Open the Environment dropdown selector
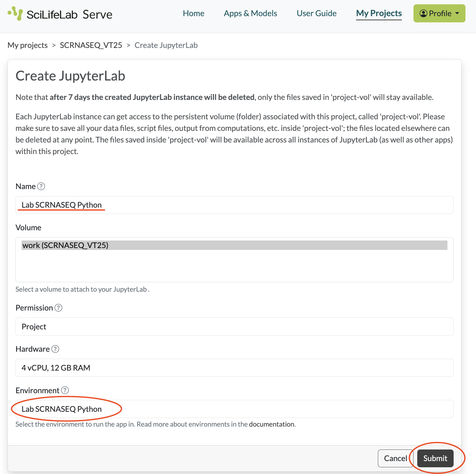The image size is (476, 474). click(x=234, y=409)
